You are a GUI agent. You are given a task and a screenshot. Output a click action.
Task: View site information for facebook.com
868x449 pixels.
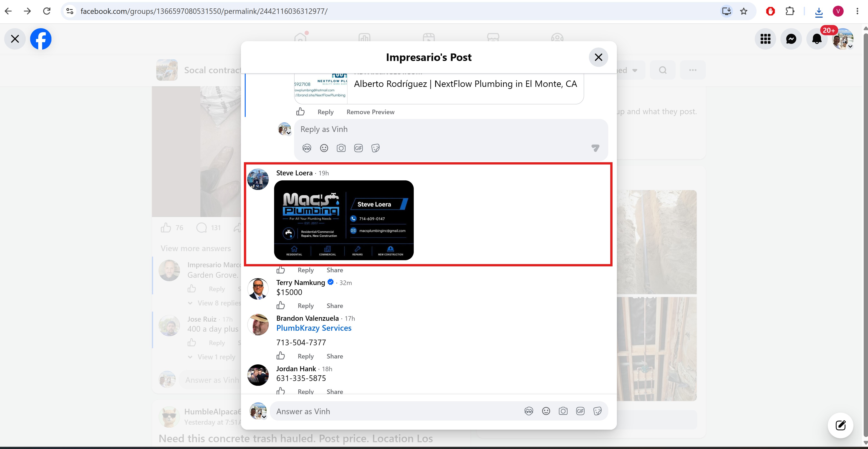[x=70, y=11]
